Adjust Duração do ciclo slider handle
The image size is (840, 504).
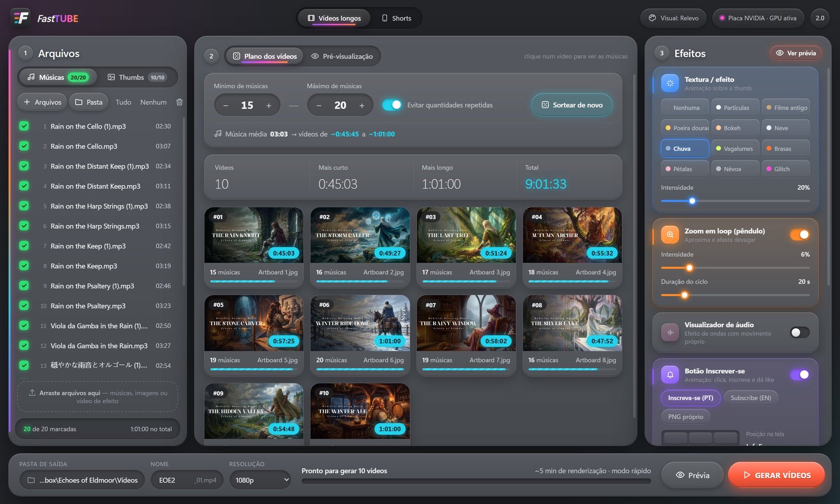click(x=685, y=295)
